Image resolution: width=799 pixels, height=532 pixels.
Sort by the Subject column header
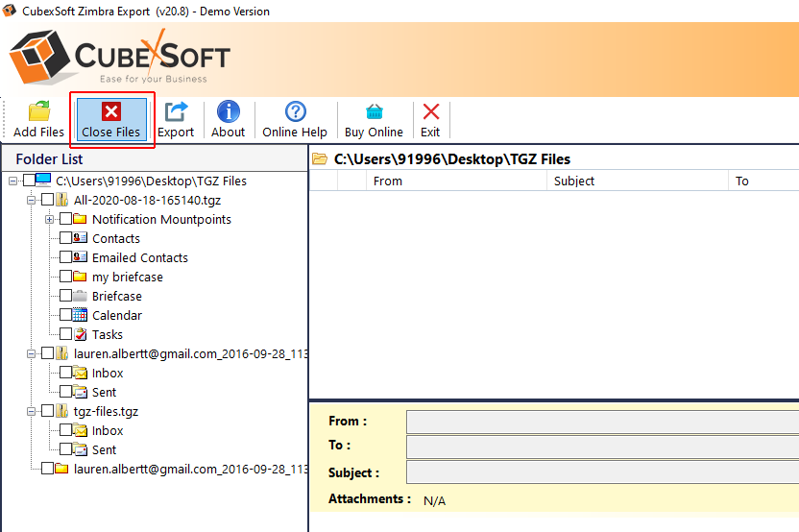click(638, 181)
